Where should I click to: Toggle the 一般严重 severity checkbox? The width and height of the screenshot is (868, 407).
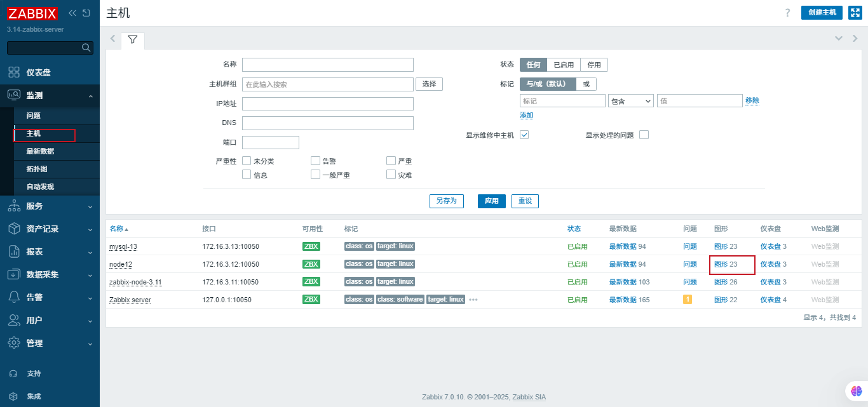click(x=315, y=175)
